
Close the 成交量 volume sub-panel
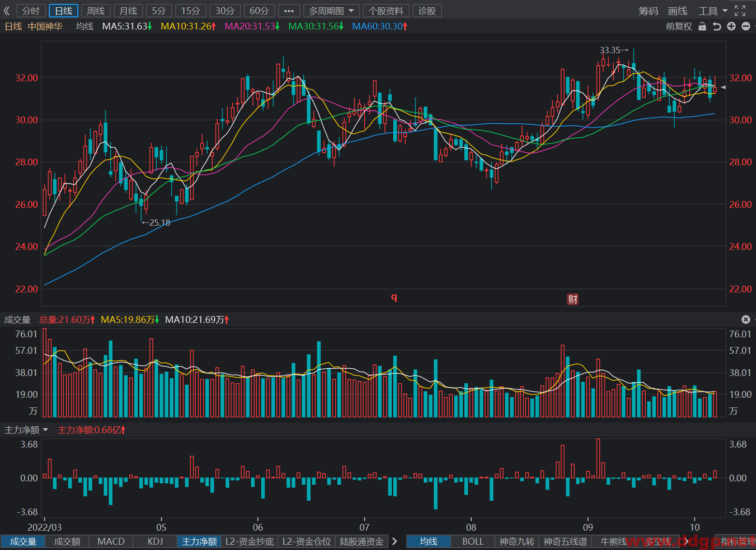pos(746,319)
